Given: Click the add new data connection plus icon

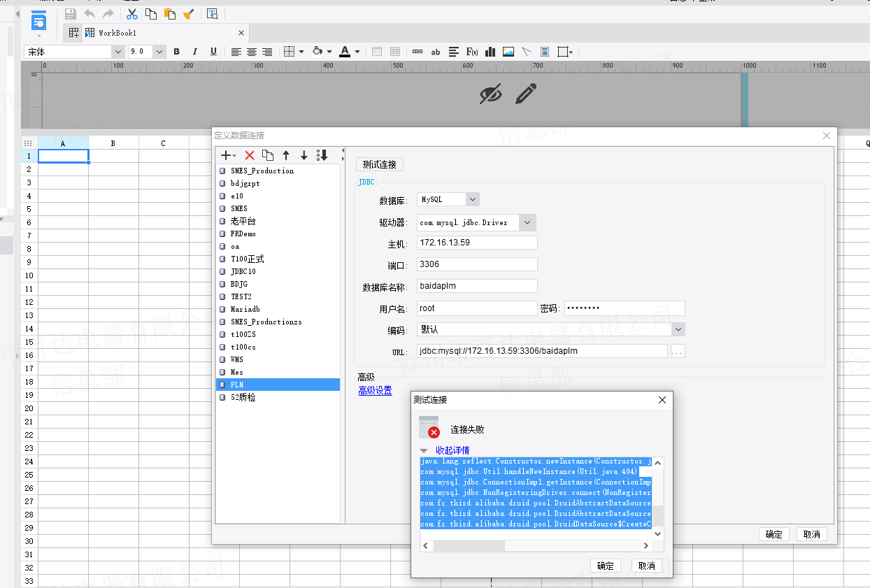Looking at the screenshot, I should (226, 155).
